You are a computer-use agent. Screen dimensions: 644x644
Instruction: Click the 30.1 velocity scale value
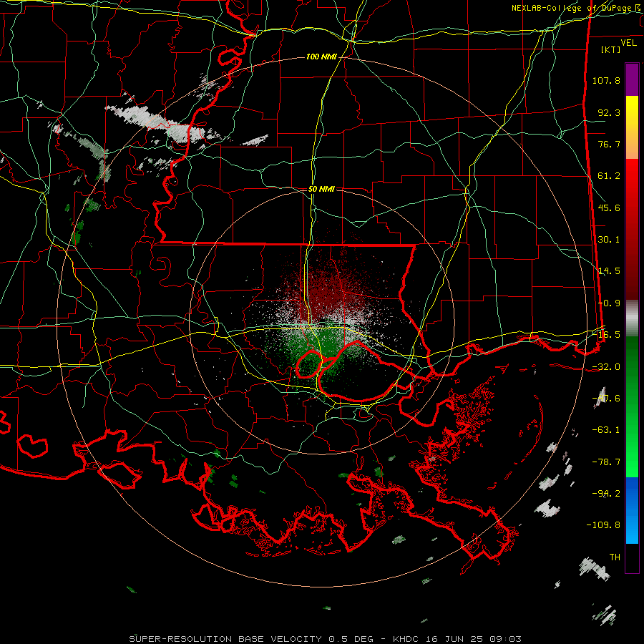tap(609, 240)
